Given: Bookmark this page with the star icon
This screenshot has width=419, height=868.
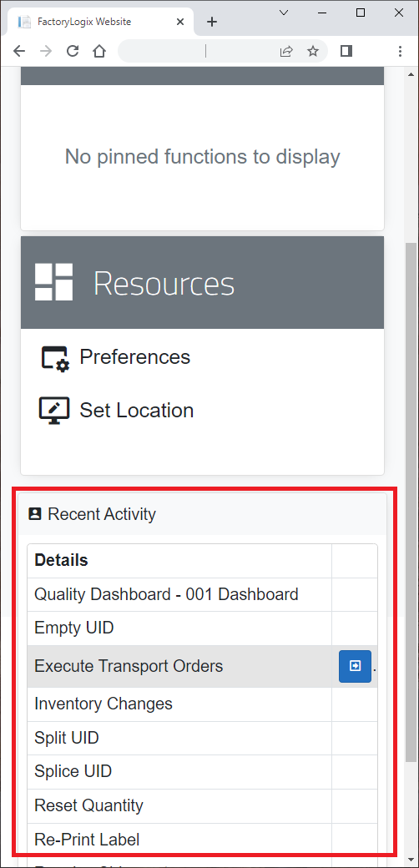Looking at the screenshot, I should pyautogui.click(x=313, y=52).
